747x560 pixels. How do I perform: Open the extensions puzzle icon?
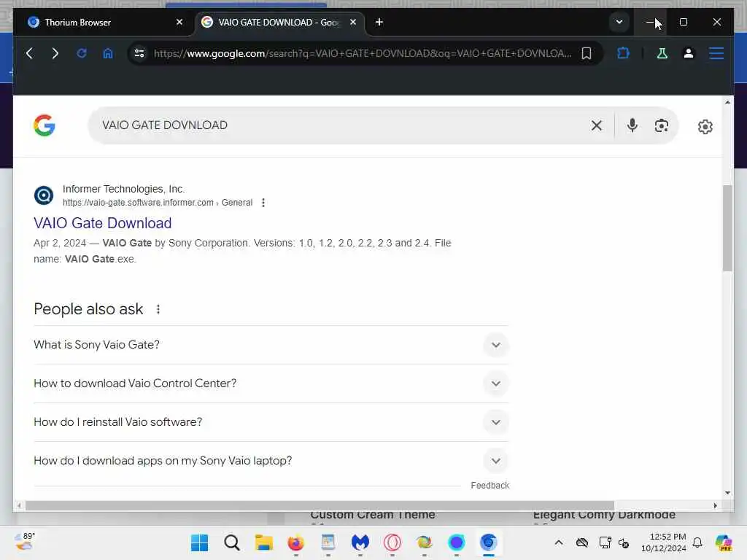point(623,53)
